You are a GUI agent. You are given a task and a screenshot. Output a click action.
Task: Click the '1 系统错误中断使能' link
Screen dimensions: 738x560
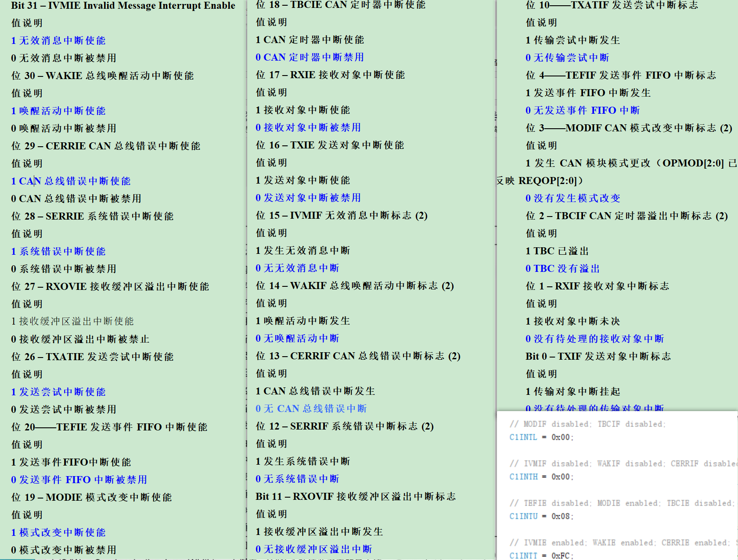(58, 251)
